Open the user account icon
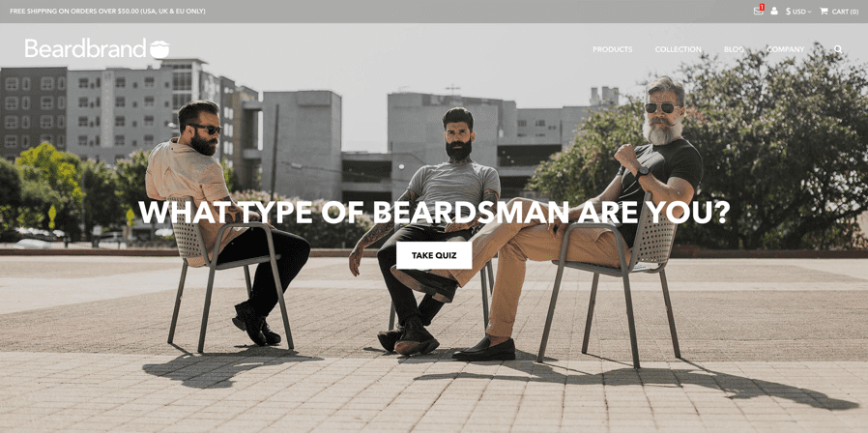868x433 pixels. (774, 11)
